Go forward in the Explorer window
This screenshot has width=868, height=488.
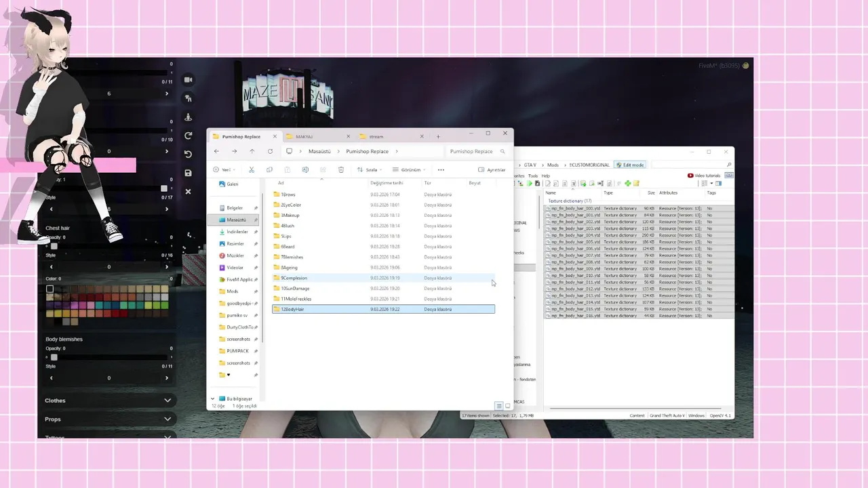point(234,151)
